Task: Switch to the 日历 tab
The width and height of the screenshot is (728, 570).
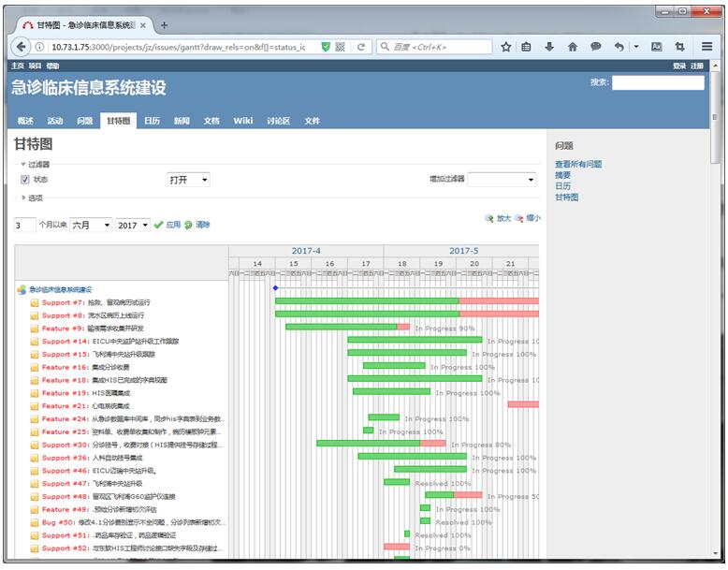Action: (152, 121)
